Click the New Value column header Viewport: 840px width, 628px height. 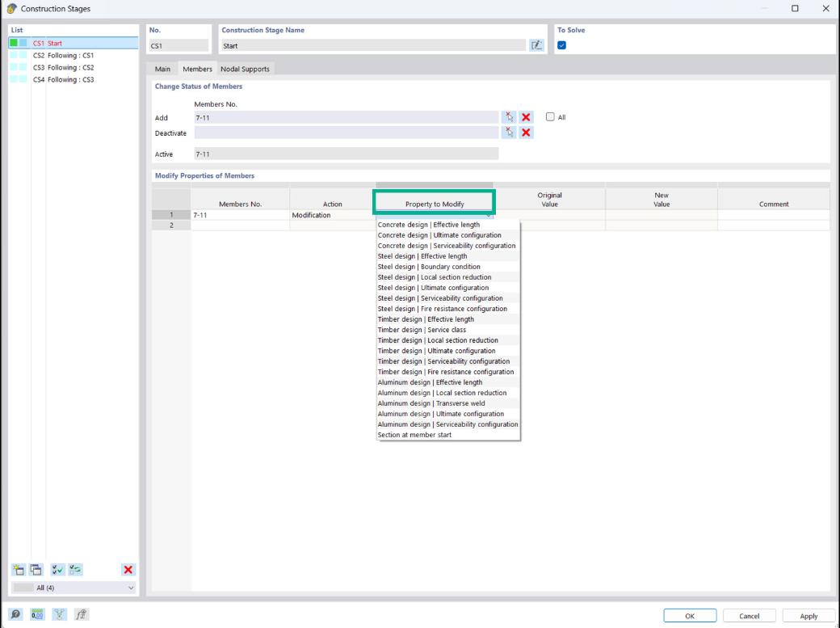pyautogui.click(x=661, y=200)
